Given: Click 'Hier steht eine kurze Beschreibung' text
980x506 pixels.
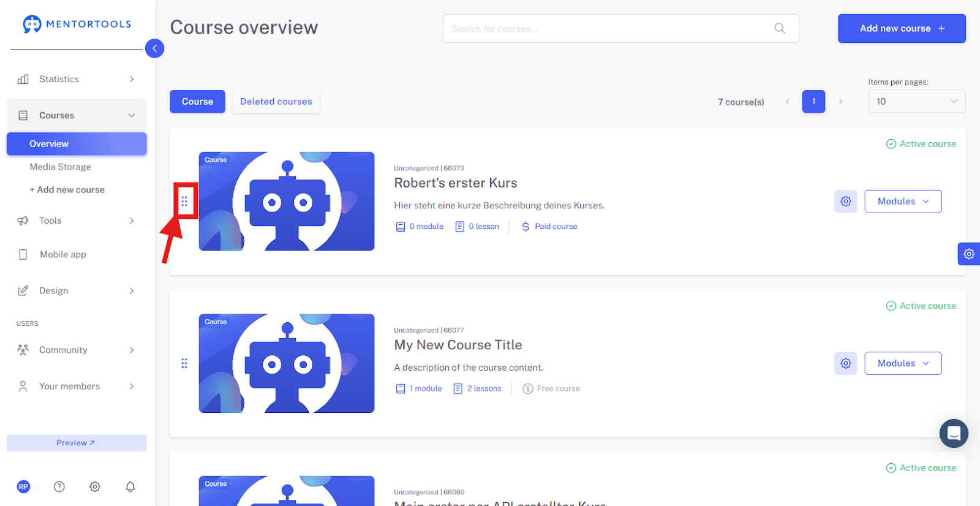Looking at the screenshot, I should (x=499, y=205).
